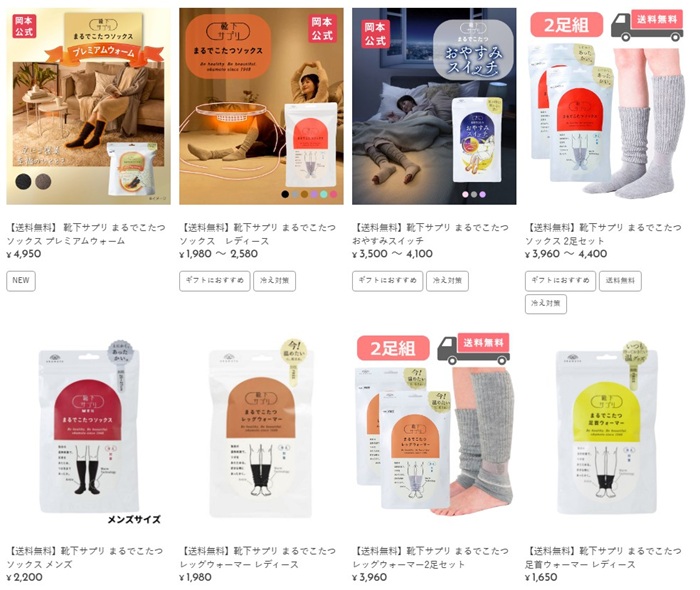
Task: Open the Oyasumi Switch product image
Action: coord(434,106)
